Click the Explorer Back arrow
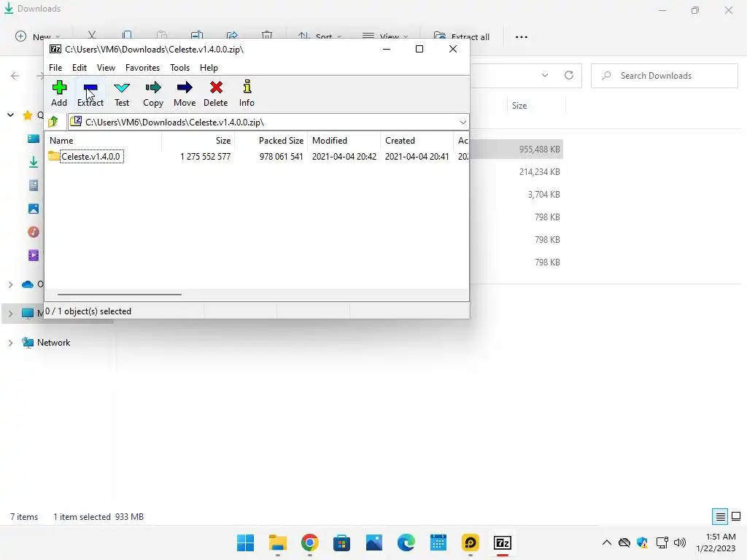747x560 pixels. click(15, 76)
